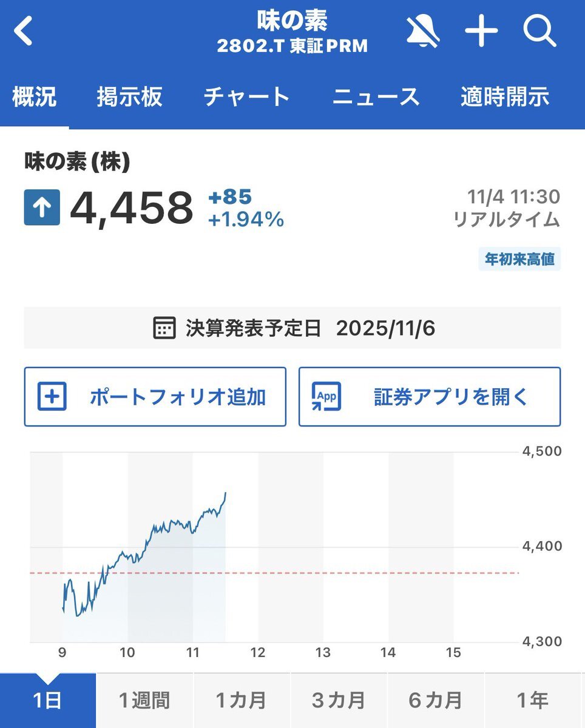Go to the ニュース tab
Image resolution: width=585 pixels, height=728 pixels.
376,97
